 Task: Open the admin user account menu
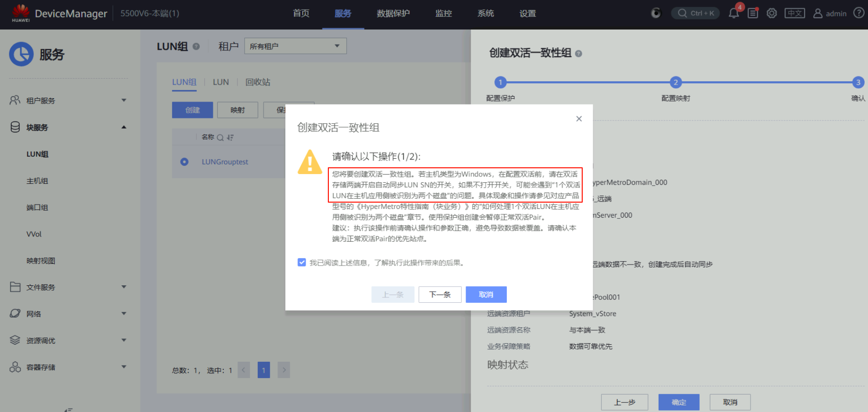(x=830, y=14)
